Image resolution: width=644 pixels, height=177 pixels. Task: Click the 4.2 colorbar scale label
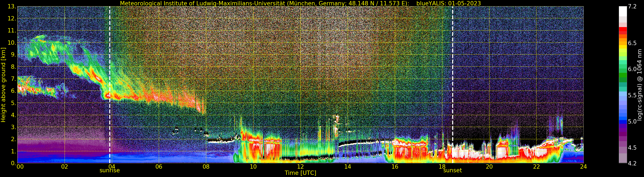pyautogui.click(x=632, y=163)
